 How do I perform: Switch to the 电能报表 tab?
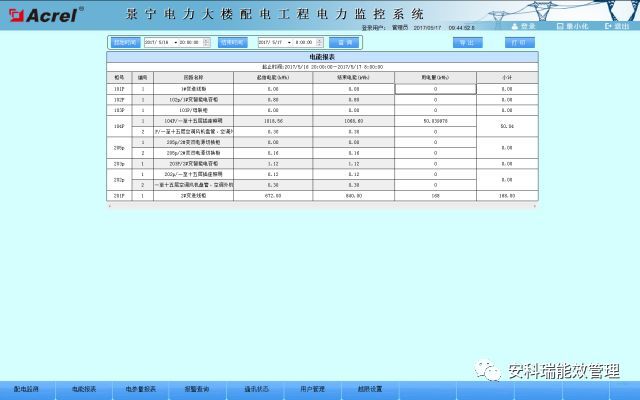pos(83,388)
